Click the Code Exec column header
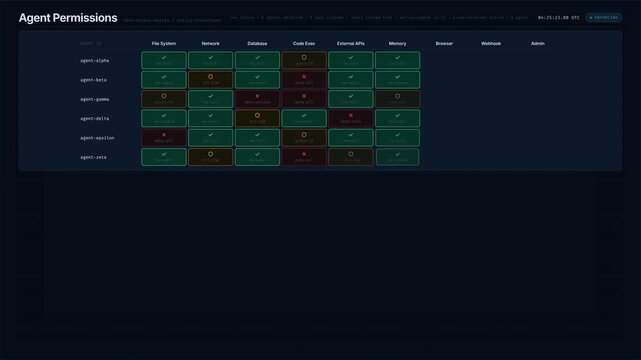The height and width of the screenshot is (360, 641). [304, 43]
